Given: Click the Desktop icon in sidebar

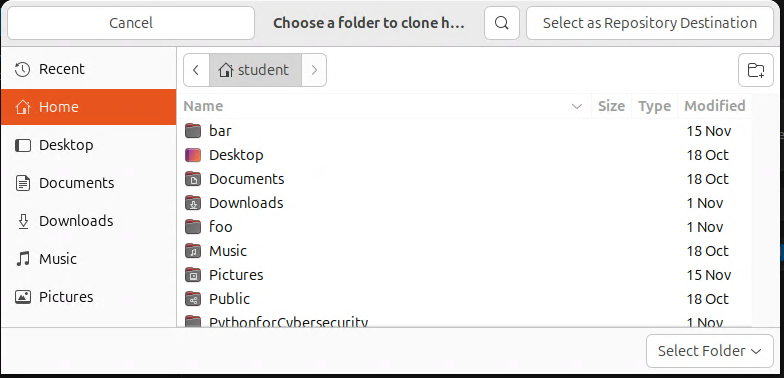Looking at the screenshot, I should [x=22, y=145].
